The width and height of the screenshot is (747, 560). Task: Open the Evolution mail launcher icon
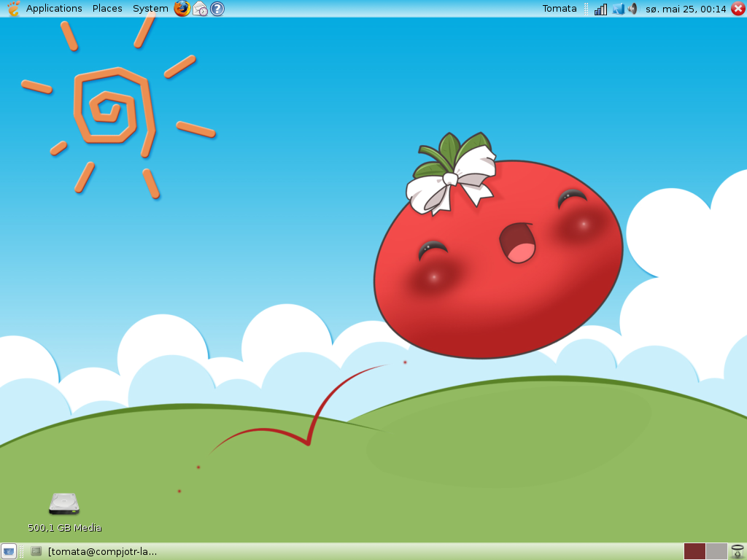tap(200, 9)
